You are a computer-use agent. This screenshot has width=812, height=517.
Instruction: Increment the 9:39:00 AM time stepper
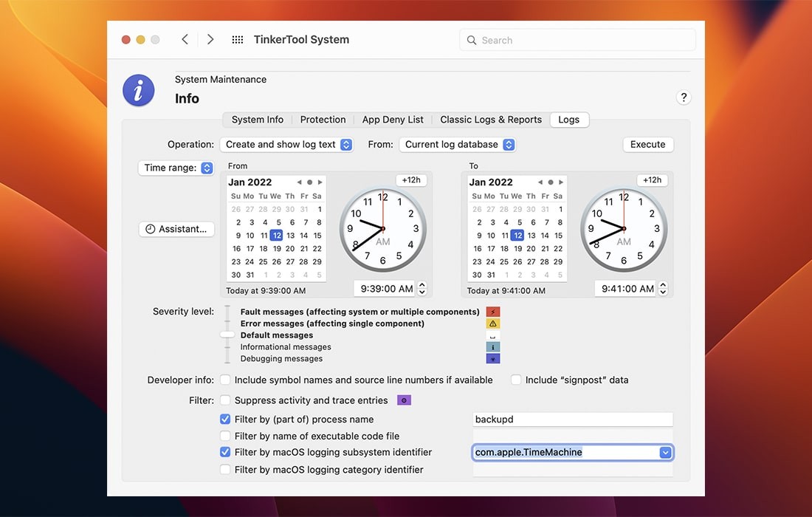(x=421, y=285)
